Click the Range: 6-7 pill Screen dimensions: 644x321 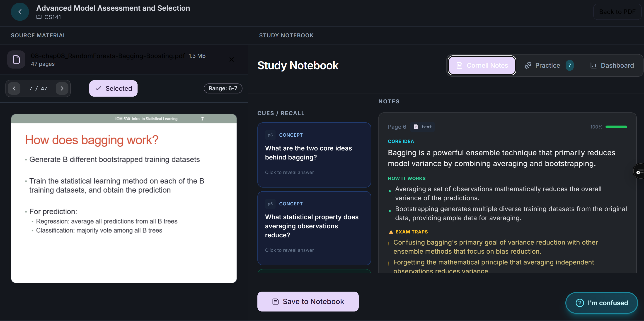click(x=223, y=88)
